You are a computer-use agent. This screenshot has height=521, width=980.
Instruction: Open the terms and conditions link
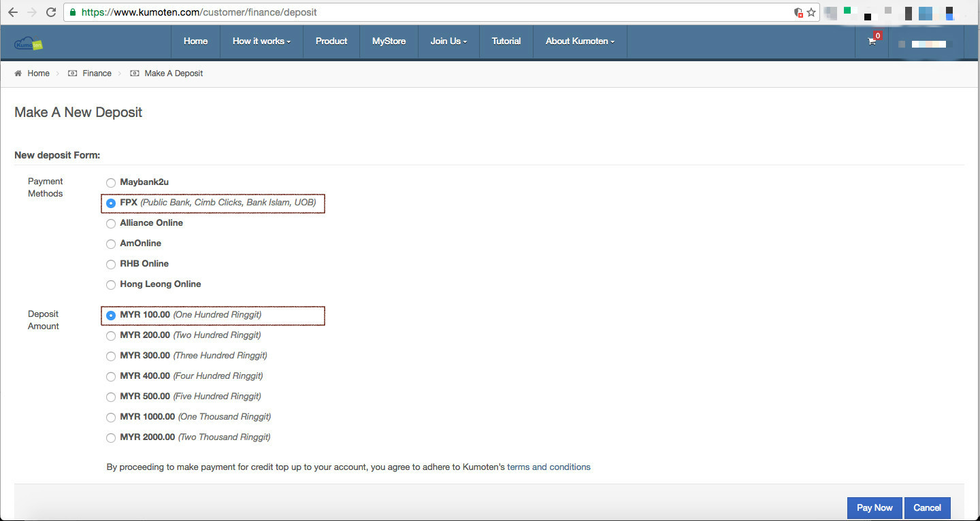pos(549,467)
